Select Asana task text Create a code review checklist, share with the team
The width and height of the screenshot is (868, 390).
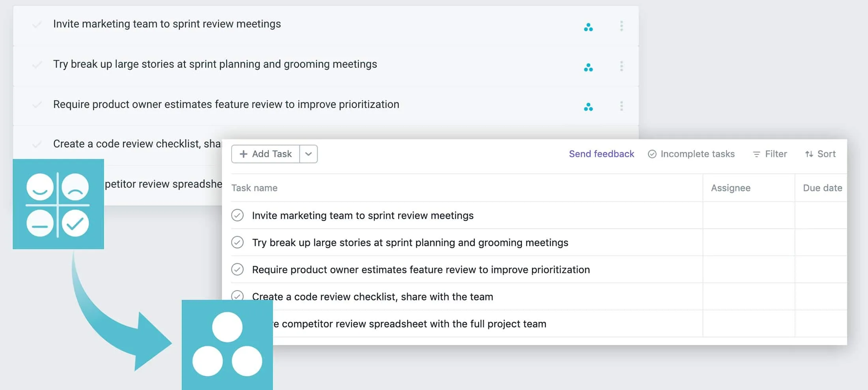(x=372, y=296)
